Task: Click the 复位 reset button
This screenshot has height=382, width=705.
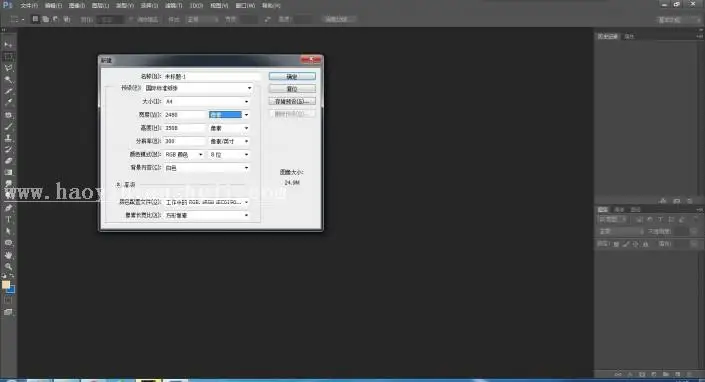Action: pyautogui.click(x=292, y=89)
